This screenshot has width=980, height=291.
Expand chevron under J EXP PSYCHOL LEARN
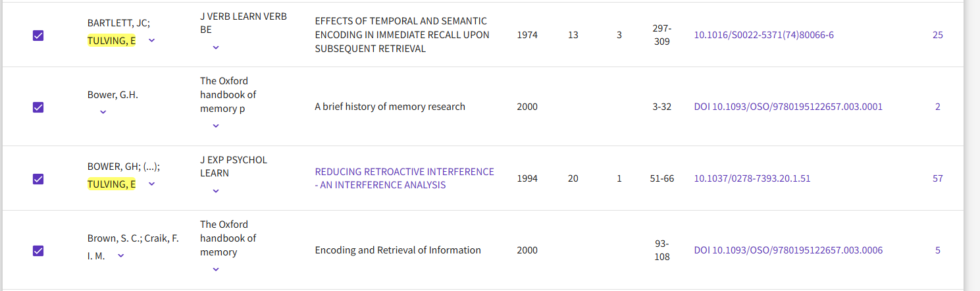(x=216, y=191)
